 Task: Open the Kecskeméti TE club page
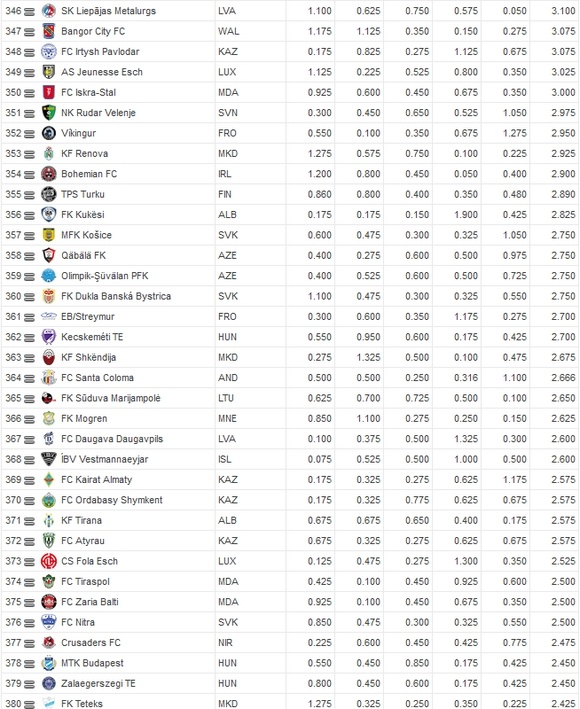click(x=92, y=337)
